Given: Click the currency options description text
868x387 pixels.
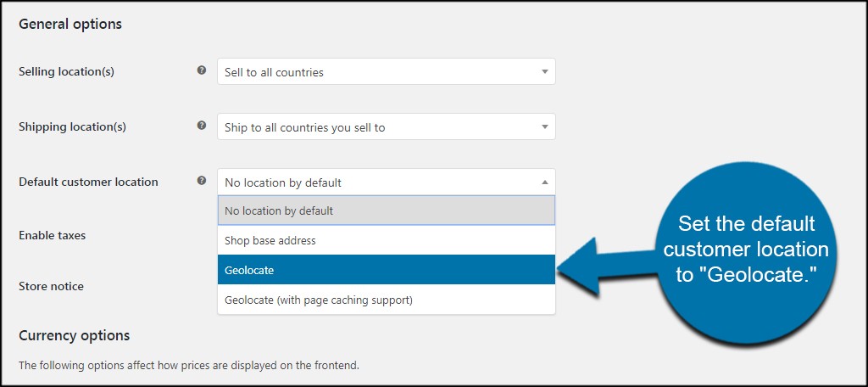Looking at the screenshot, I should click(189, 366).
